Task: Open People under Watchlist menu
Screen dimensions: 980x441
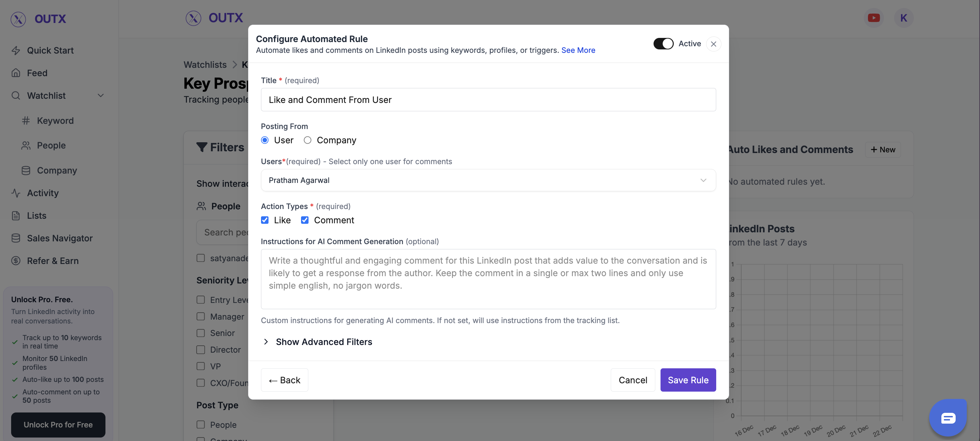Action: [51, 146]
